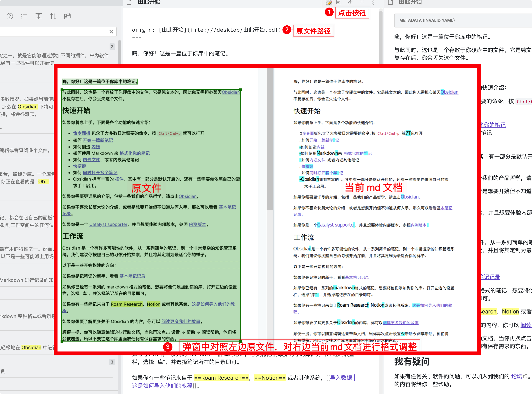Open linked pane chain-link icon
This screenshot has height=394, width=532.
coord(351,2)
